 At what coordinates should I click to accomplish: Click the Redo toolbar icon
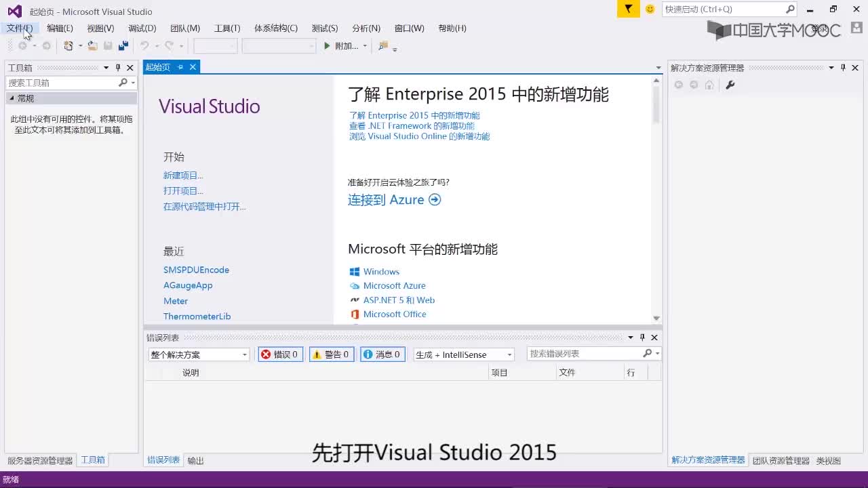tap(170, 46)
